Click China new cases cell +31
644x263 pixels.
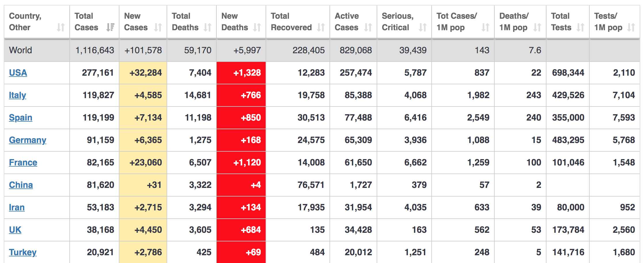(x=143, y=185)
